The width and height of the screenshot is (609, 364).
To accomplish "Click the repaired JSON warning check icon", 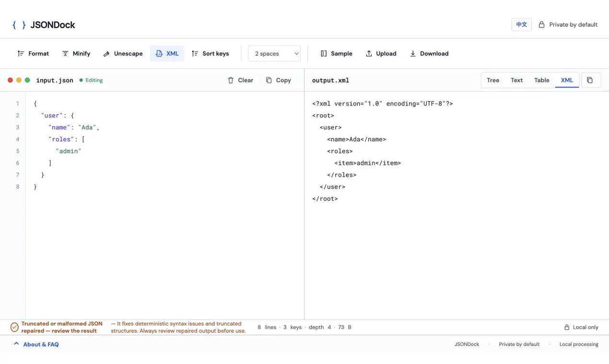I will [x=14, y=327].
